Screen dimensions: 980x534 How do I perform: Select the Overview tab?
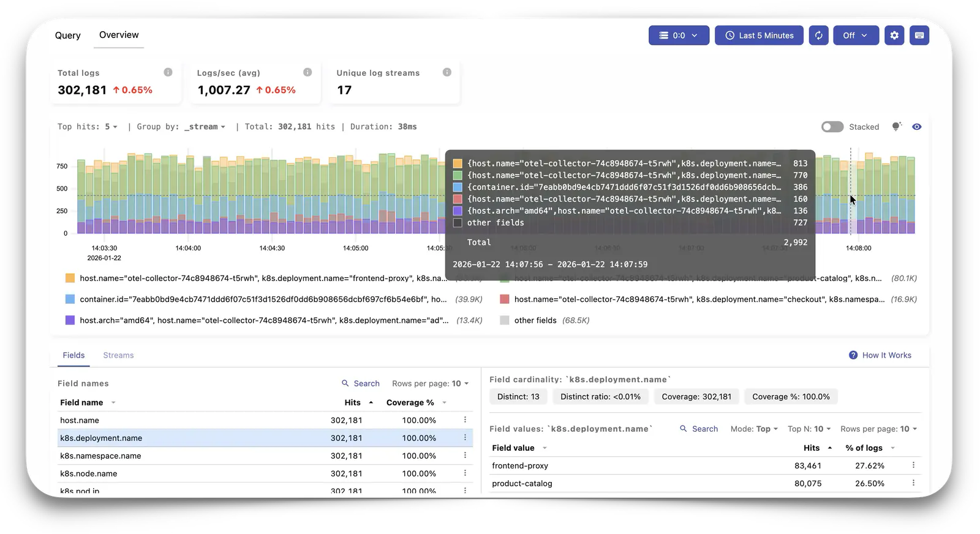[x=119, y=35]
